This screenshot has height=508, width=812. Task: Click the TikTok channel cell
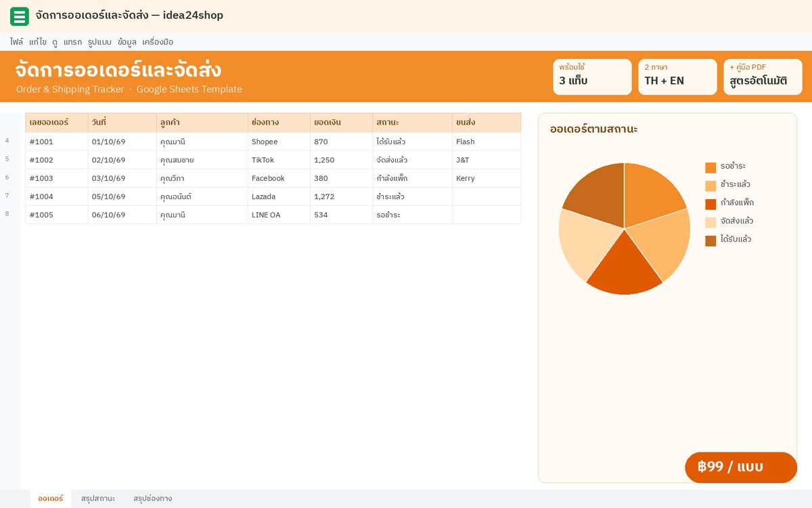click(x=279, y=160)
